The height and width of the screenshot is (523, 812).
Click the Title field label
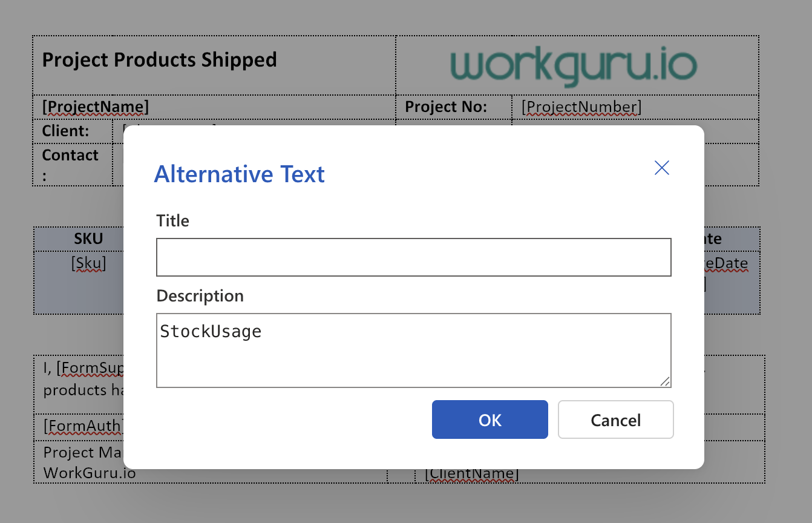[x=173, y=220]
